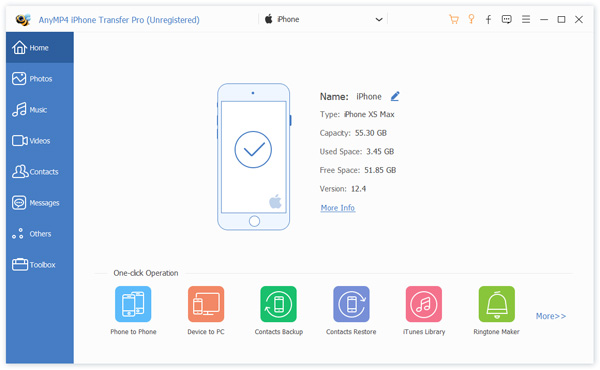
Task: Close the AnyMP4 window
Action: [x=579, y=20]
